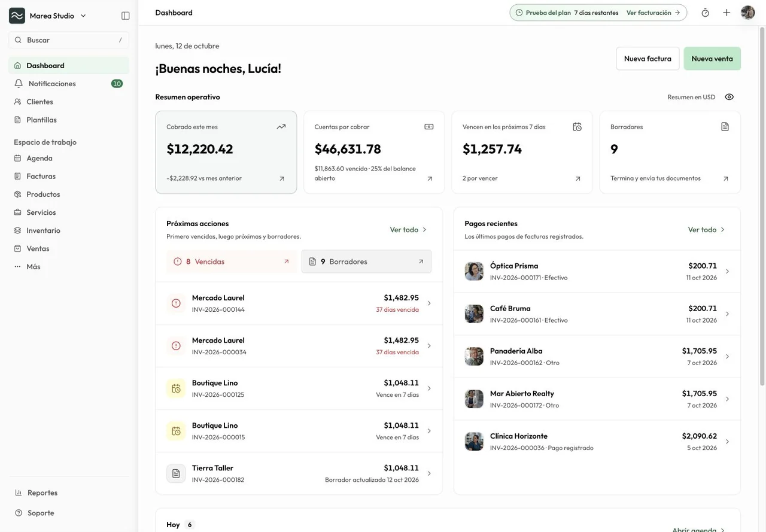The width and height of the screenshot is (766, 532).
Task: Expand chevron for Boutique Lino INV-2026-000125
Action: coord(429,388)
